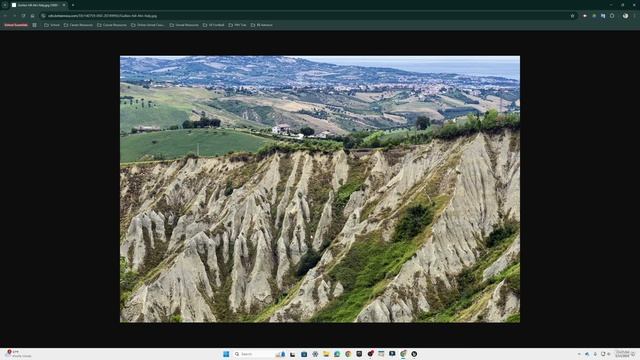Open the red-labeled first bookmark
This screenshot has width=640, height=360.
16,25
